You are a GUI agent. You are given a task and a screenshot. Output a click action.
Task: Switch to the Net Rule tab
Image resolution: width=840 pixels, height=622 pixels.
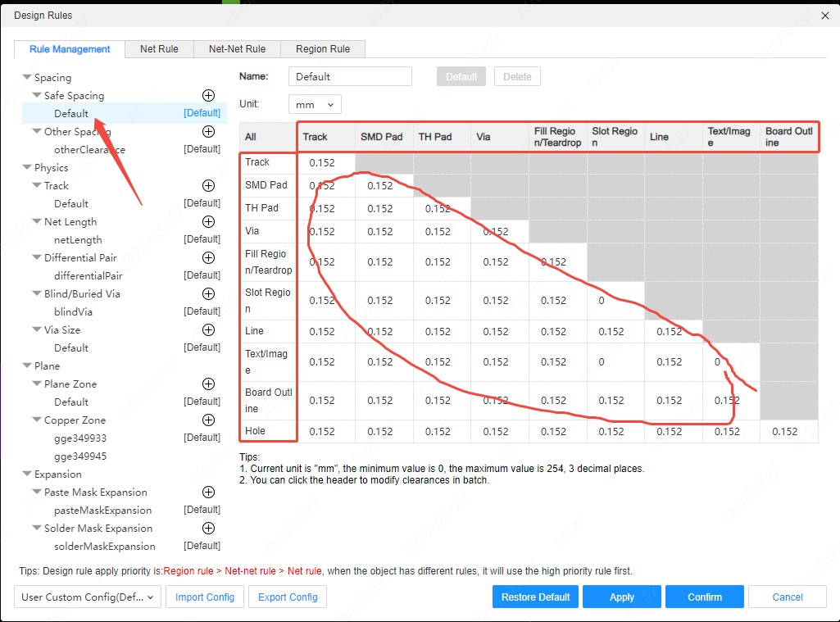159,49
